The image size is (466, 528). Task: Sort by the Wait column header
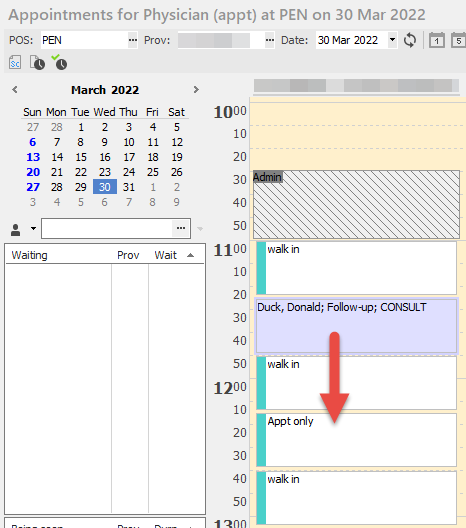[165, 255]
